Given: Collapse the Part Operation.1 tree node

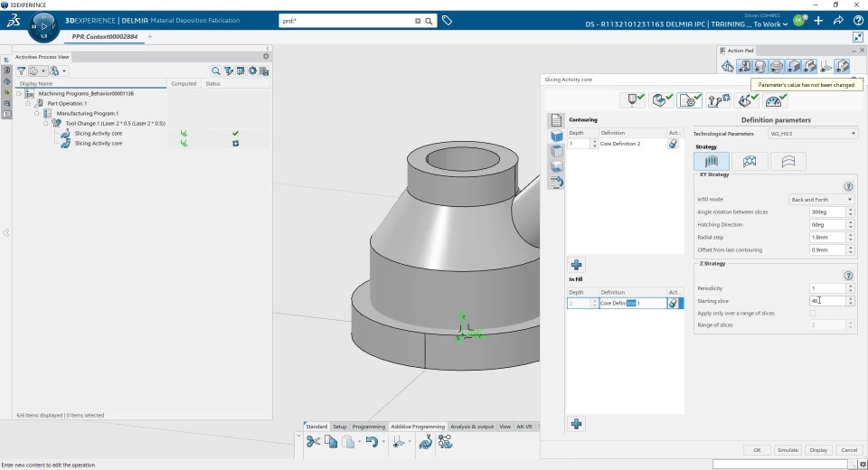Looking at the screenshot, I should 28,103.
